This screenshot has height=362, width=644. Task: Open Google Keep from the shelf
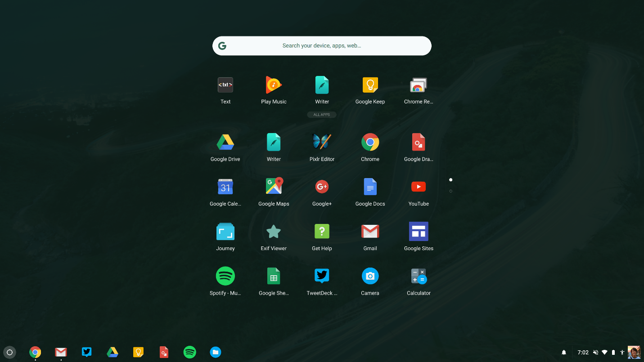coord(138,352)
